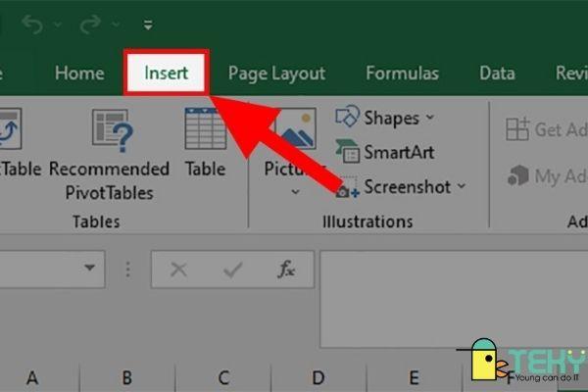Image resolution: width=588 pixels, height=392 pixels.
Task: Open the Redo history dropdown arrow
Action: [116, 24]
